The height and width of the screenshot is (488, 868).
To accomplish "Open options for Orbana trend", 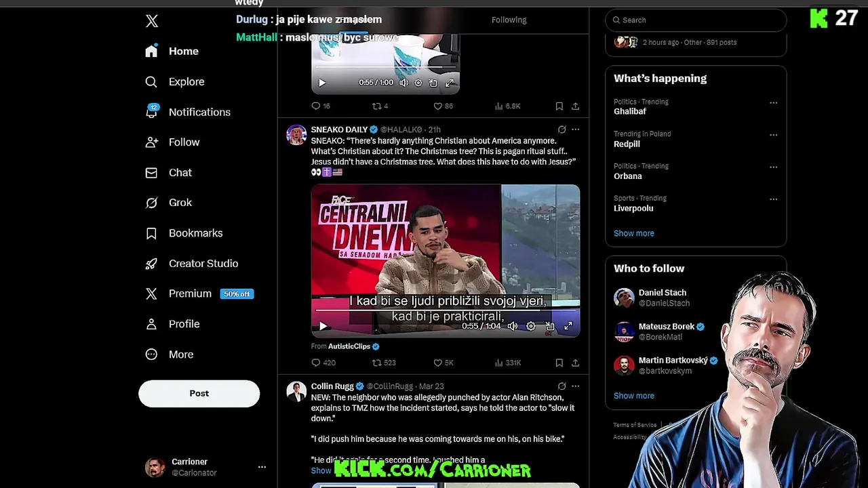I will click(773, 167).
